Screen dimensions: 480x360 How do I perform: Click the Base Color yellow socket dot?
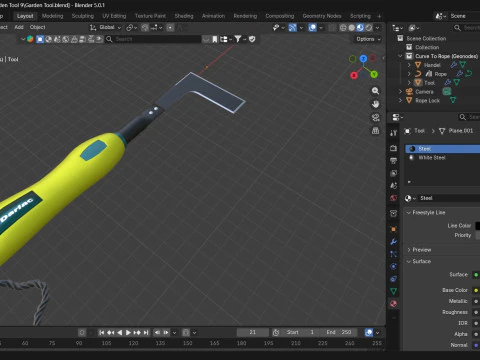pyautogui.click(x=476, y=290)
